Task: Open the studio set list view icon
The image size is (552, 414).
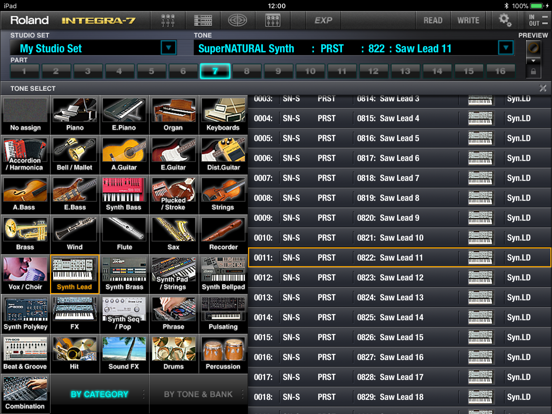Action: point(203,20)
